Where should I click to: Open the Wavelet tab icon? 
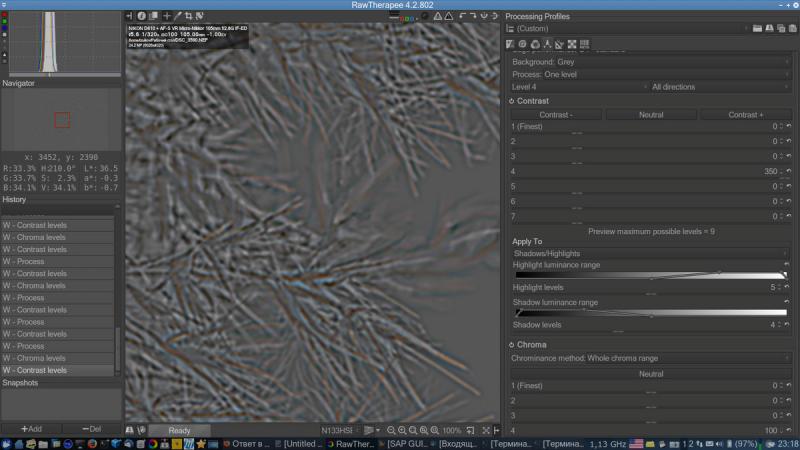pos(547,44)
